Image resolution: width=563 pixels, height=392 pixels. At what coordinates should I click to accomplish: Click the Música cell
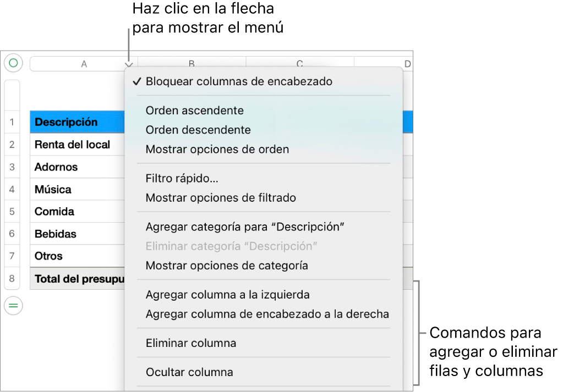(x=77, y=189)
